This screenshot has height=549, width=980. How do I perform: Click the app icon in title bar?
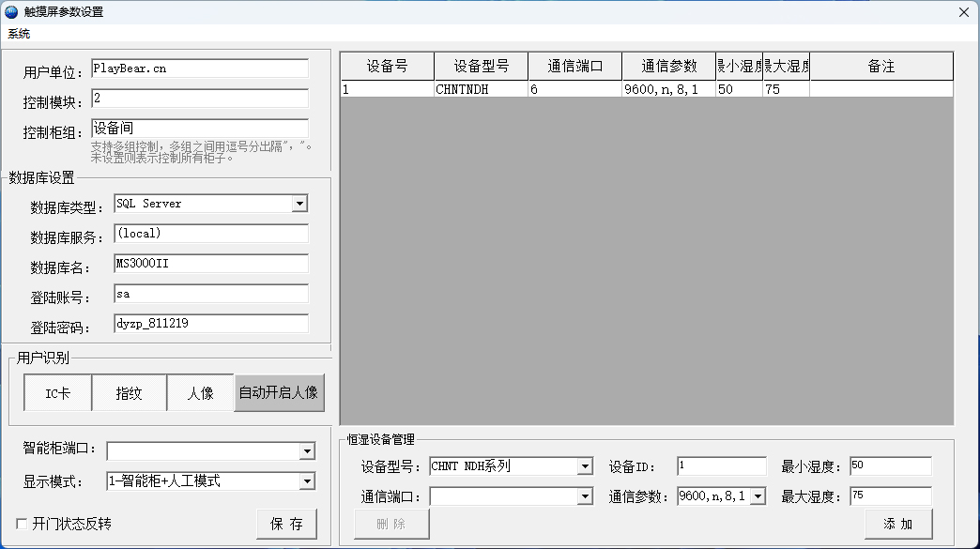(11, 12)
